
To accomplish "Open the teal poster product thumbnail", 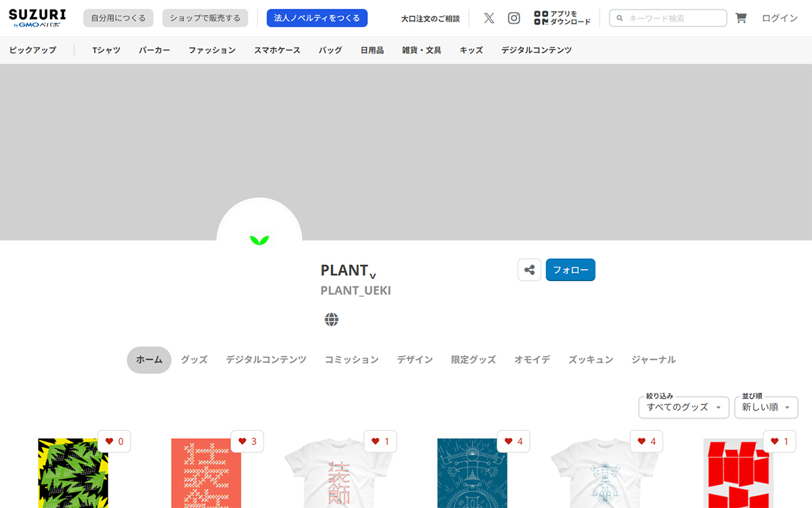I will coord(472,474).
